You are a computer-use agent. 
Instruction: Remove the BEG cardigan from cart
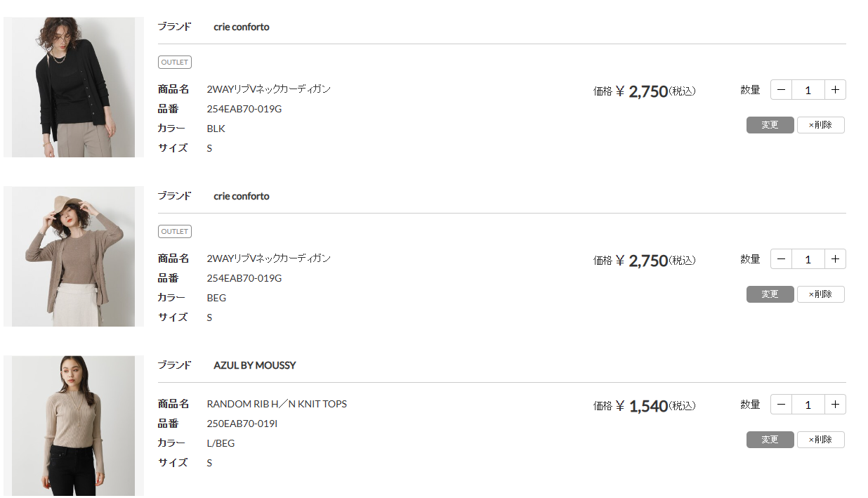(820, 294)
